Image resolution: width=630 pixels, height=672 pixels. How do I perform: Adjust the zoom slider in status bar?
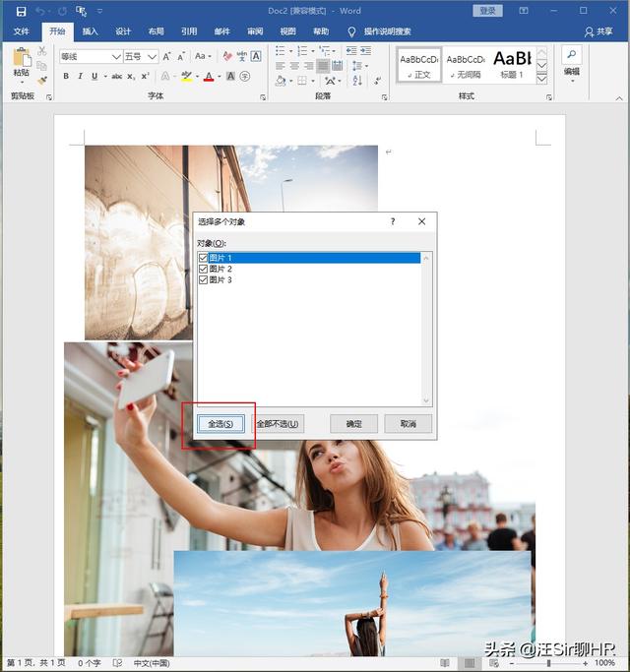(548, 663)
